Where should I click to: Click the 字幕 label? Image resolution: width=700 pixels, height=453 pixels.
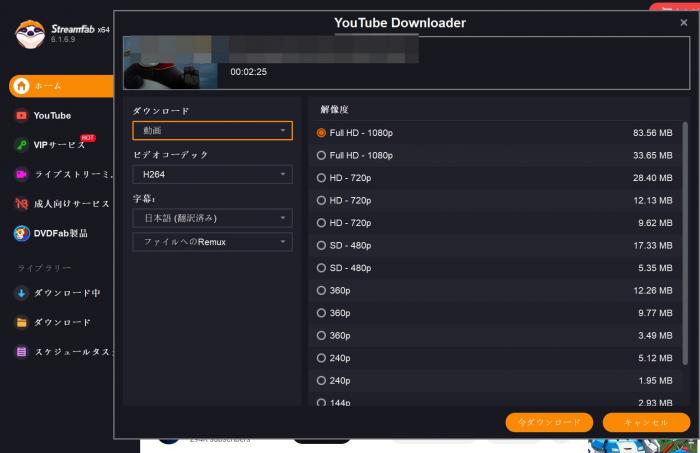[x=144, y=199]
